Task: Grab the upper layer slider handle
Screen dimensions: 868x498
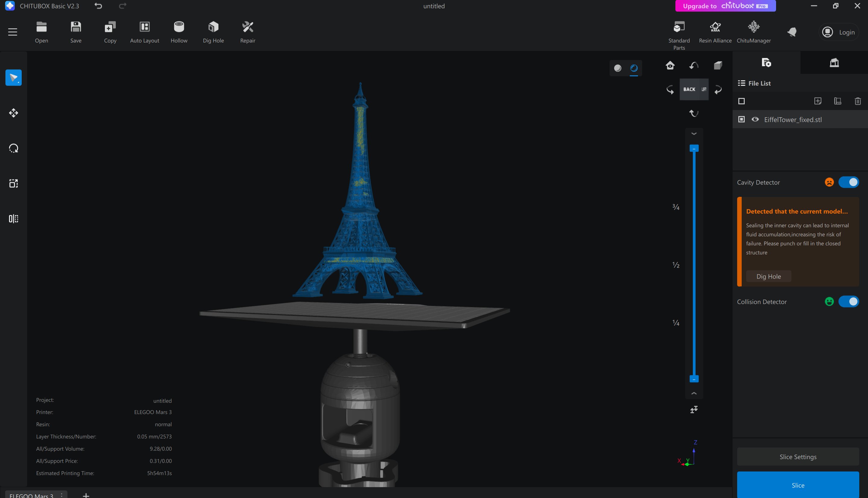Action: tap(693, 148)
